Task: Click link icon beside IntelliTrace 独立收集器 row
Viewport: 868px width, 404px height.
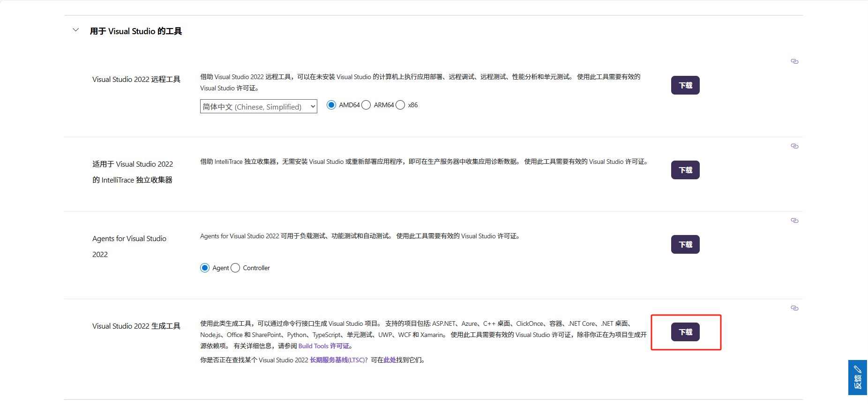Action: [794, 146]
